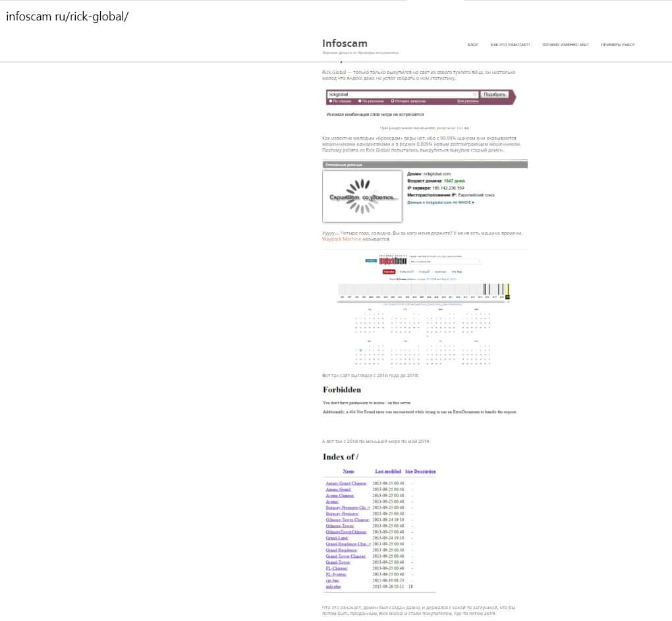Open the GilmoreTowerChinese directory link
Viewport: 672px width, 621px height.
point(347,532)
